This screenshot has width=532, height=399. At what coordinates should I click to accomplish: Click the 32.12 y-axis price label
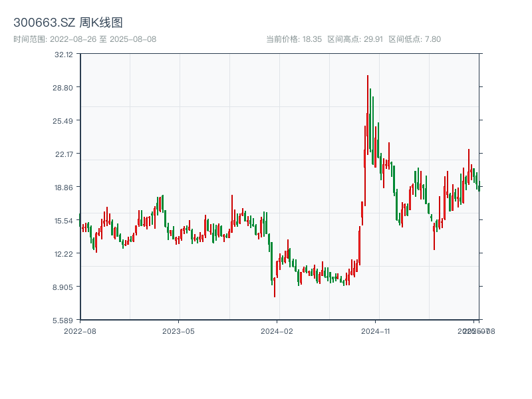tap(64, 55)
